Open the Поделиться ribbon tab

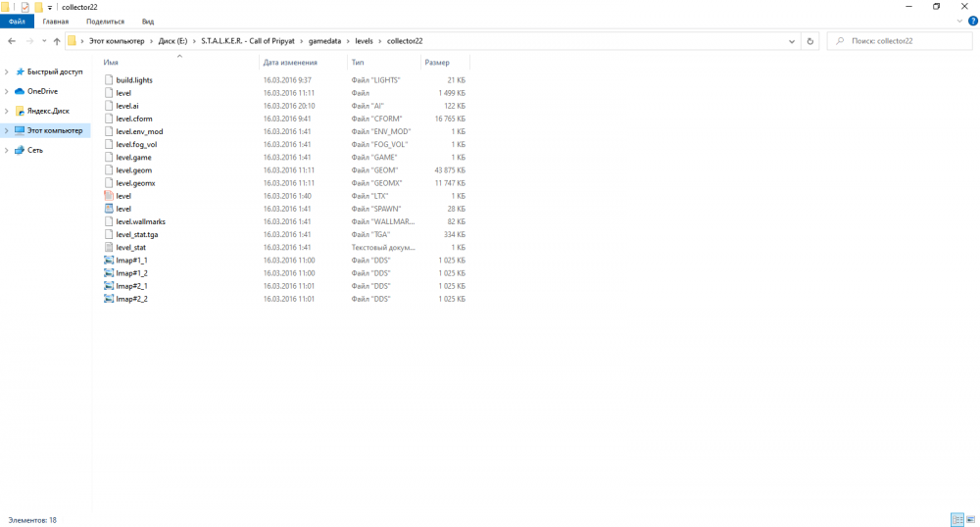click(x=105, y=22)
